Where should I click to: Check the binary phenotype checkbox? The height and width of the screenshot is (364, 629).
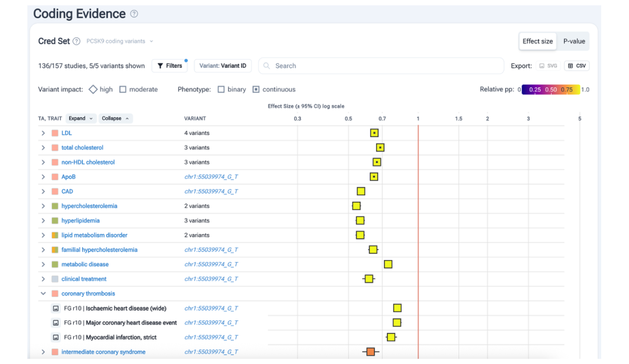[x=221, y=90]
